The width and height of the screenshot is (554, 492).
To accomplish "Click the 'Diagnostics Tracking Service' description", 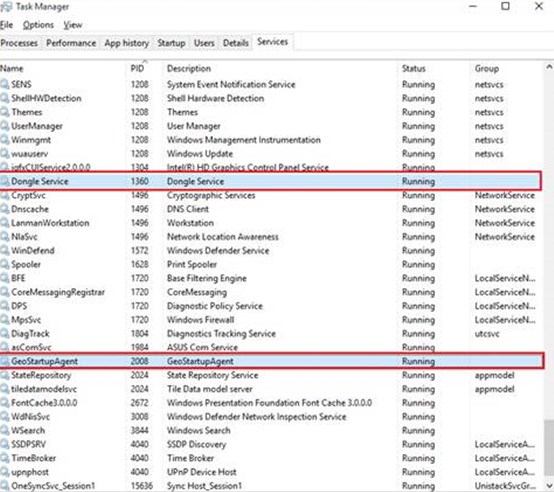I will tap(221, 333).
